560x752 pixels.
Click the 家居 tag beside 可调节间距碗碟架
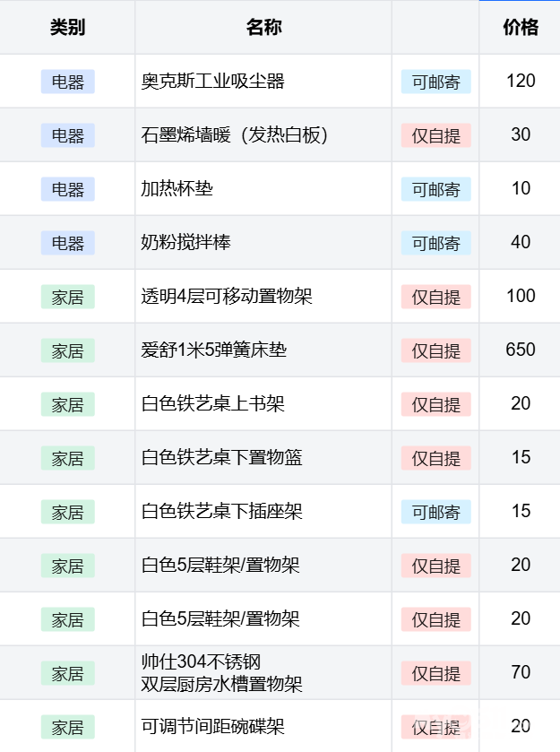(67, 727)
